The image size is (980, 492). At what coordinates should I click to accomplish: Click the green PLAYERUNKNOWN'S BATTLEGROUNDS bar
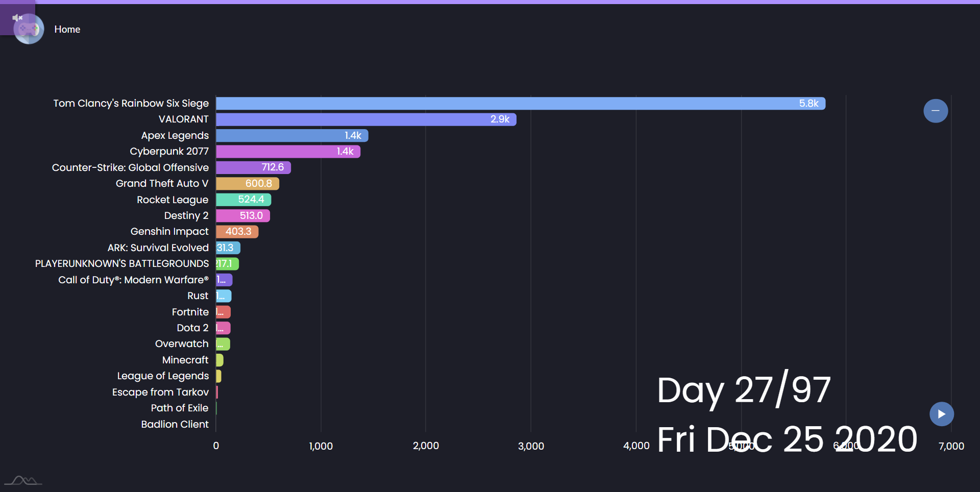click(x=227, y=264)
